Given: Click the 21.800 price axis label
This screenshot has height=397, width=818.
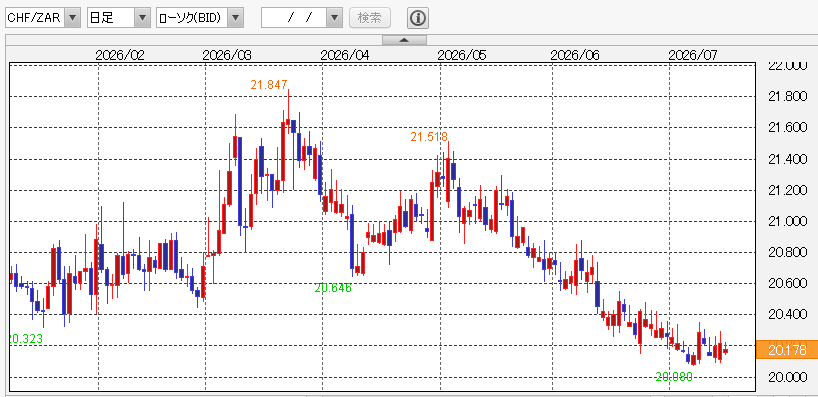Looking at the screenshot, I should [788, 97].
